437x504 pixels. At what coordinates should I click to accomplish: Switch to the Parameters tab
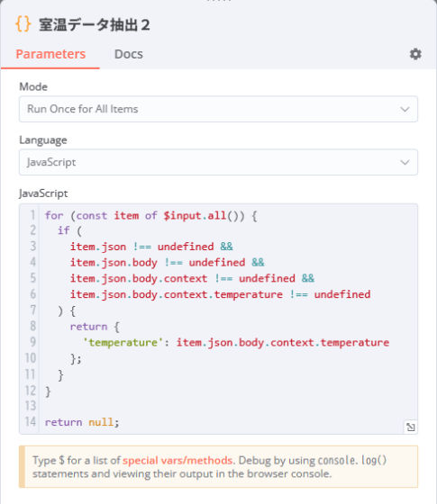[50, 54]
